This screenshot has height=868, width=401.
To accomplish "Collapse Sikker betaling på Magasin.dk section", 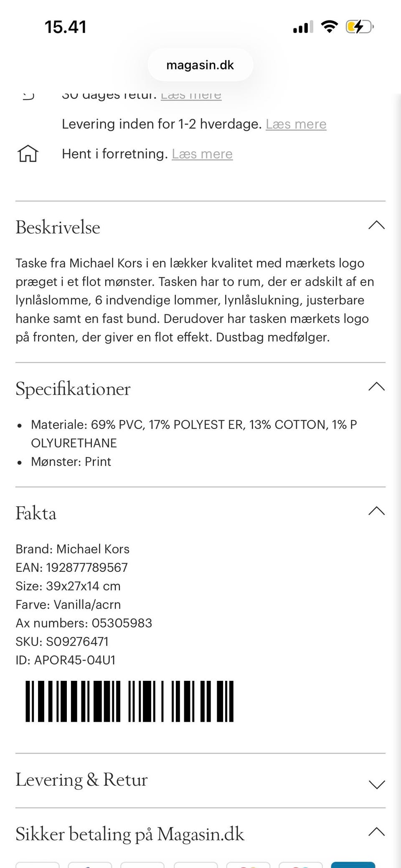I will coord(376,832).
